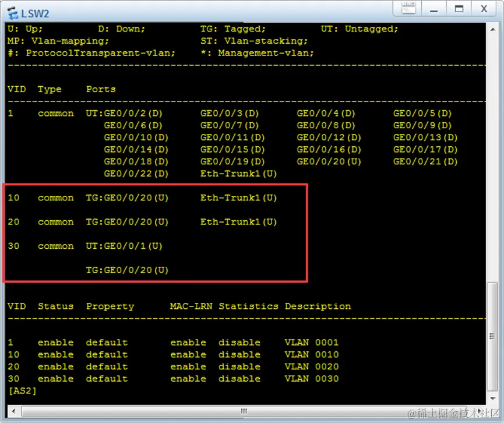Click port GE0/0/17(D) in VLAN 1
The height and width of the screenshot is (423, 504).
[425, 150]
